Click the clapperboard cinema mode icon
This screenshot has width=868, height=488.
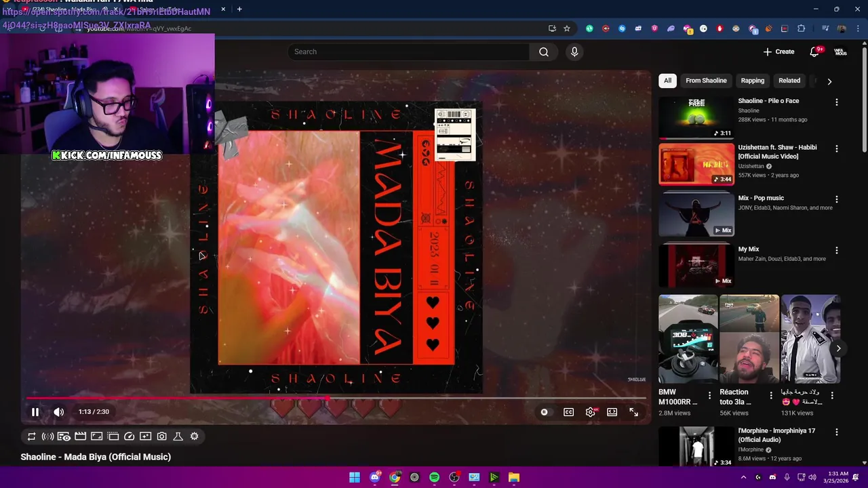[80, 436]
